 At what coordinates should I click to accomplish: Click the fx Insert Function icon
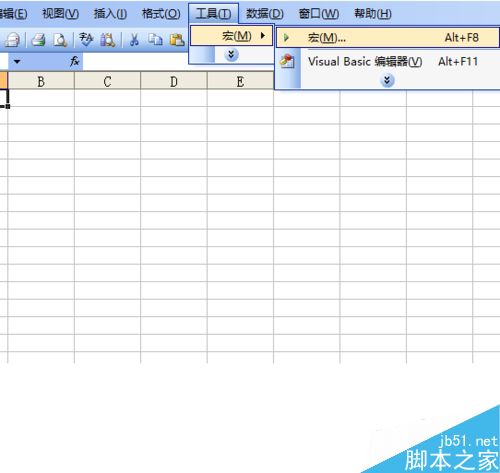[x=75, y=61]
